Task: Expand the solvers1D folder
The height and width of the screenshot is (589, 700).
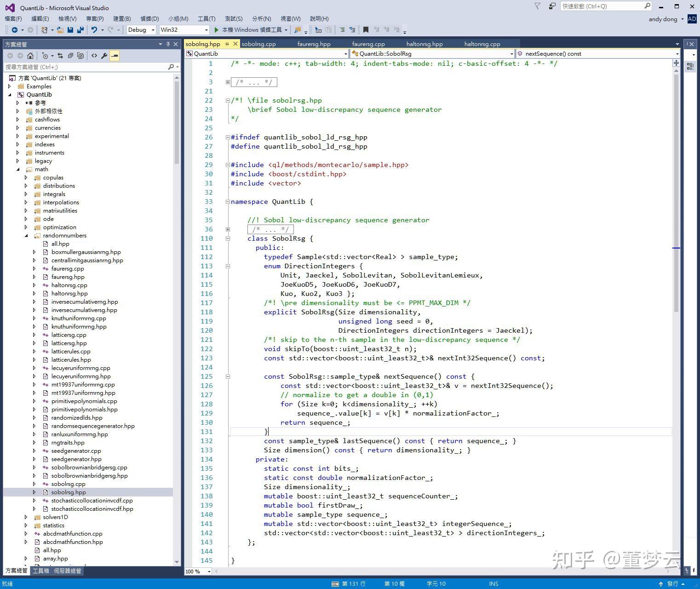Action: [x=26, y=517]
